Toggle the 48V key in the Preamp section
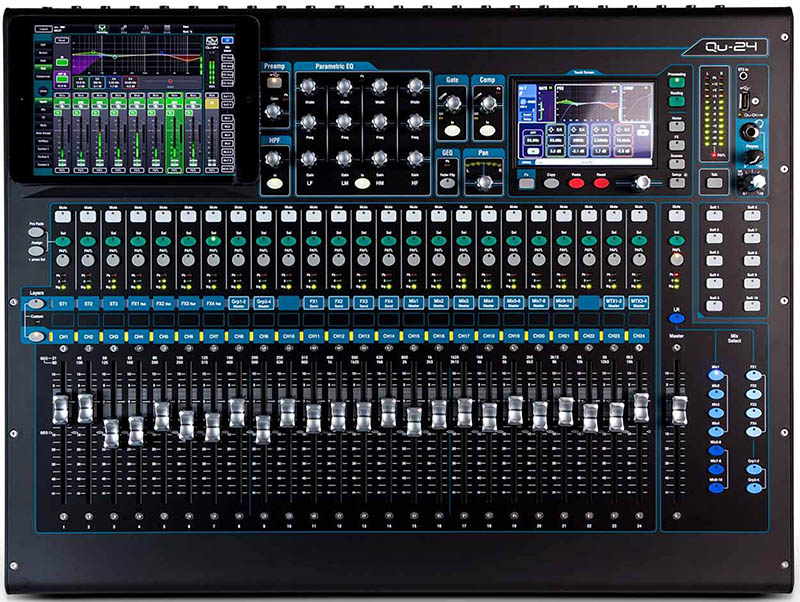This screenshot has width=800, height=602. (274, 83)
